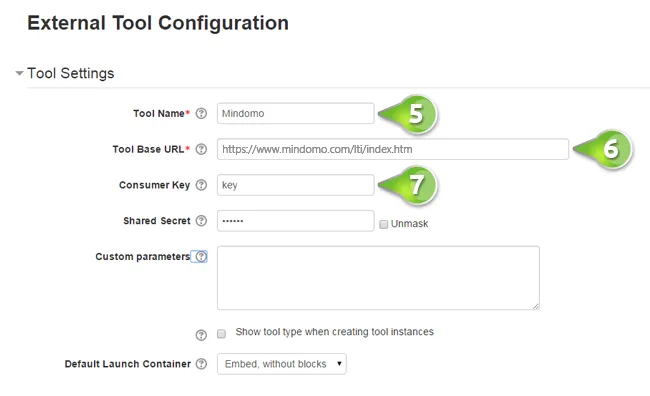This screenshot has height=396, width=650.
Task: Click the green step 5 marker
Action: point(409,114)
